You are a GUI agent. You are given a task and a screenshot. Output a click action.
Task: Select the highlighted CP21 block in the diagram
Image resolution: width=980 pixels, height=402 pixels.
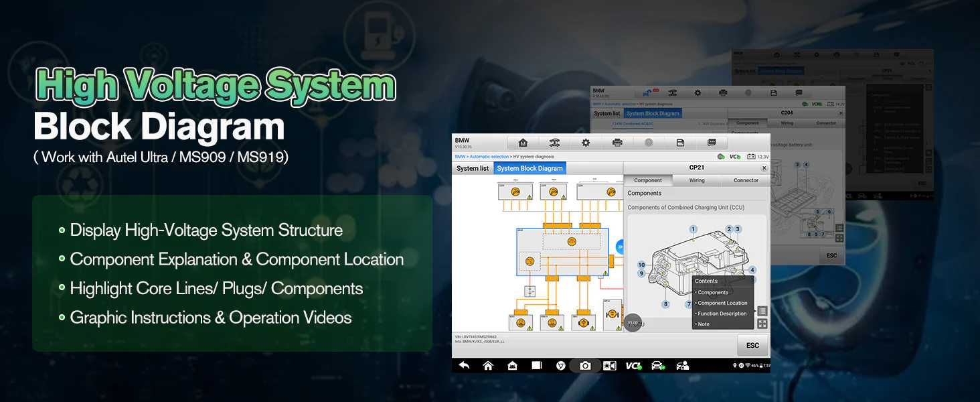[x=562, y=252]
